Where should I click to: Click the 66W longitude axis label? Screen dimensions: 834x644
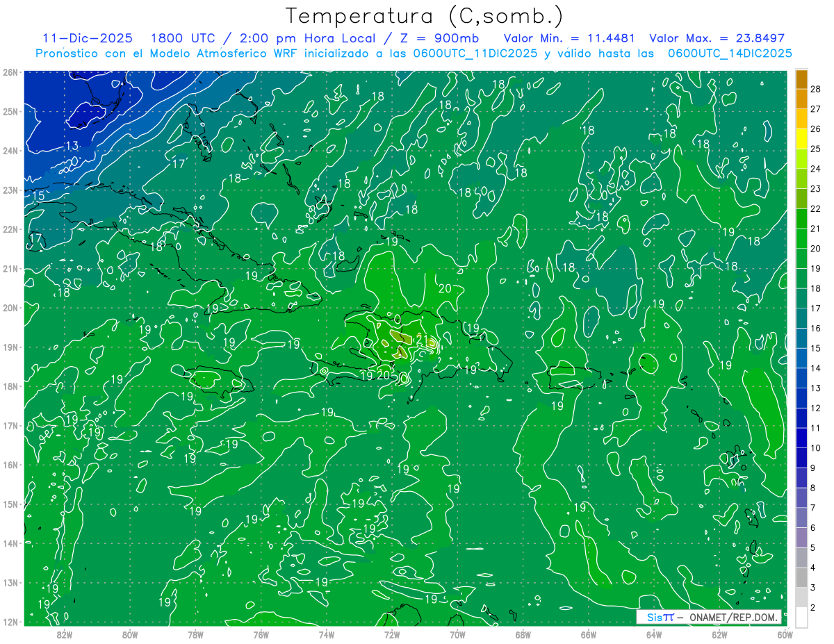click(x=589, y=634)
